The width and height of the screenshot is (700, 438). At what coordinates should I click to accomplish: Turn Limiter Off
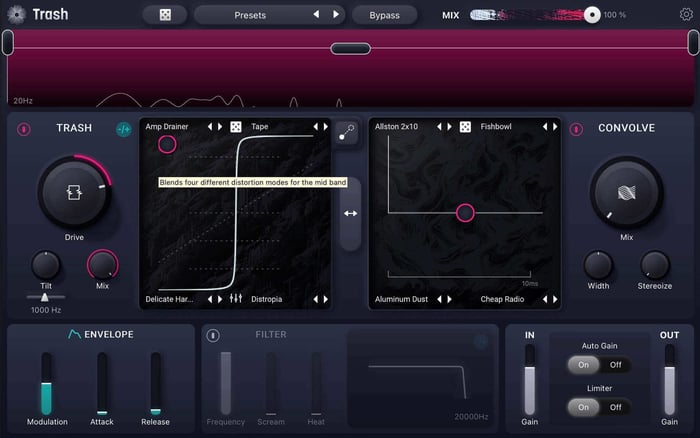[616, 407]
